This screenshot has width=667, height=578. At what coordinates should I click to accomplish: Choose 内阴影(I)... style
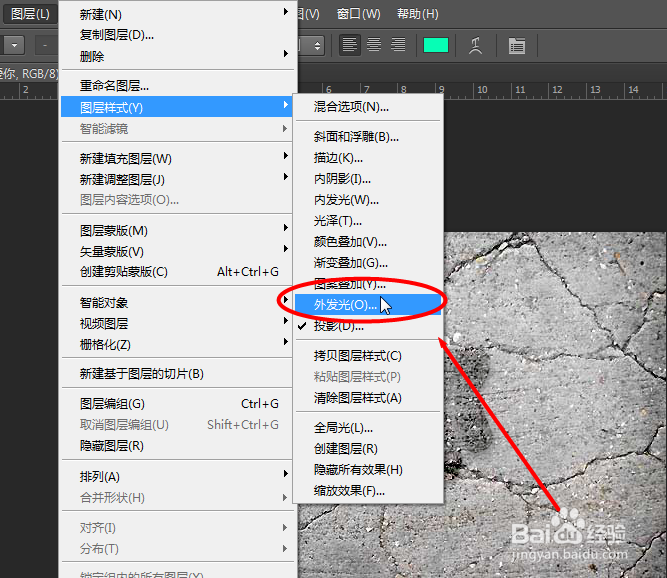pyautogui.click(x=368, y=179)
